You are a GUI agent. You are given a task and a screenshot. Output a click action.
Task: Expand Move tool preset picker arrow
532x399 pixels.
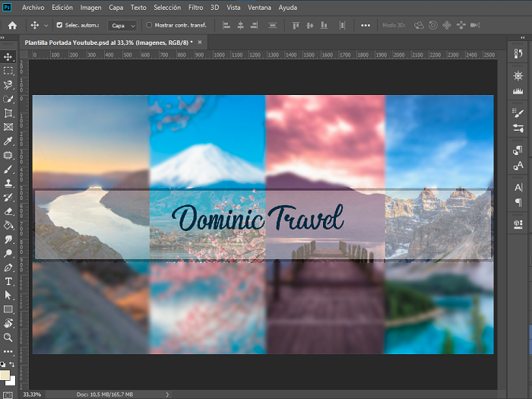[46, 25]
